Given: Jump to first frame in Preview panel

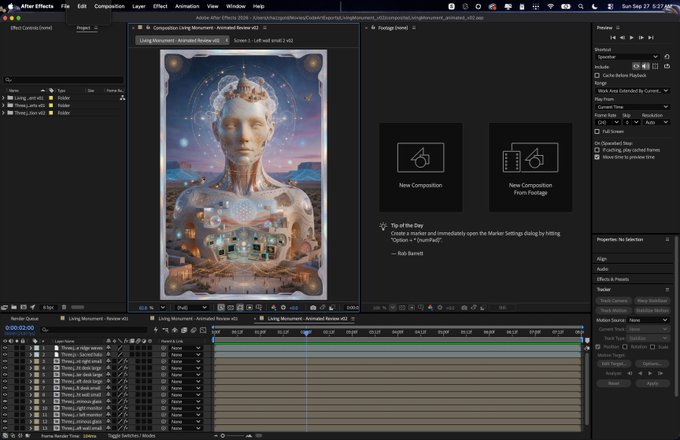Looking at the screenshot, I should 613,38.
